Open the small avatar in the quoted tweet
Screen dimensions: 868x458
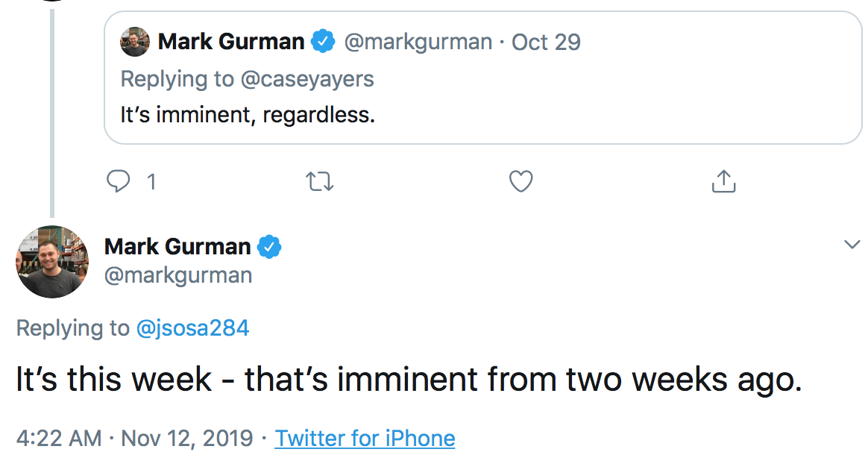pos(135,42)
